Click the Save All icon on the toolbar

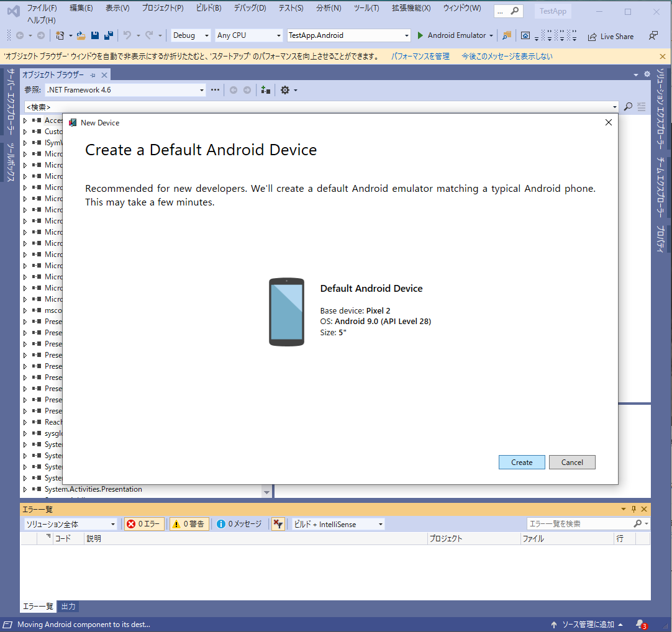click(x=107, y=35)
